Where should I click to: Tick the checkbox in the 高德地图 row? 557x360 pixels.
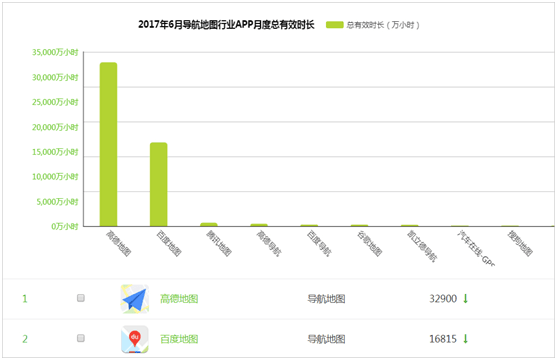81,298
